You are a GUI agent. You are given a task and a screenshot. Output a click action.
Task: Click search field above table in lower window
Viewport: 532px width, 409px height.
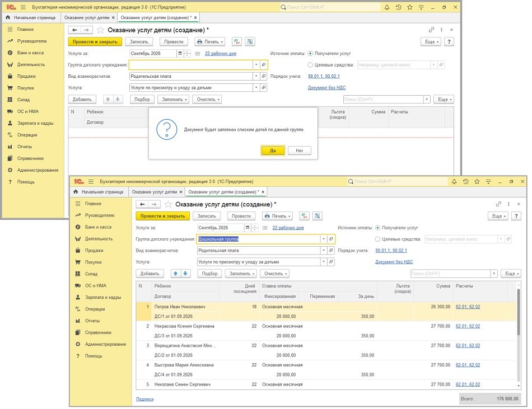point(451,274)
